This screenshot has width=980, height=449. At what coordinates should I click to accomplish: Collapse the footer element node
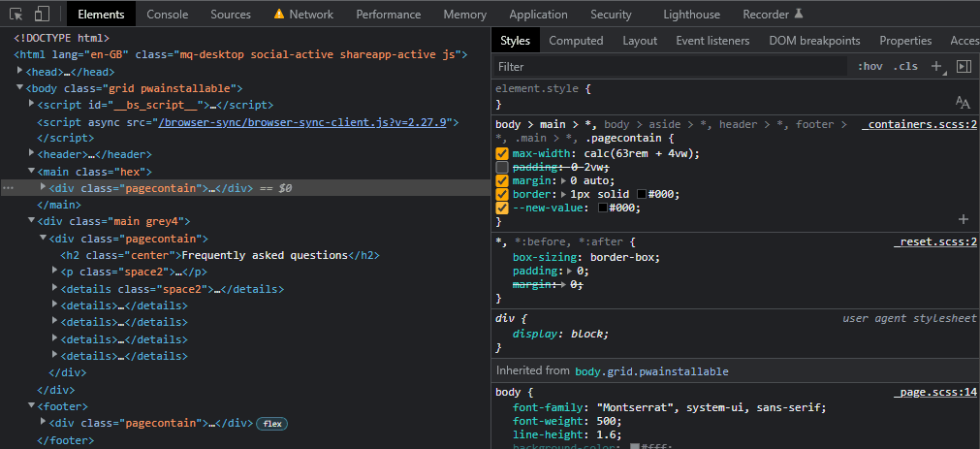click(32, 406)
